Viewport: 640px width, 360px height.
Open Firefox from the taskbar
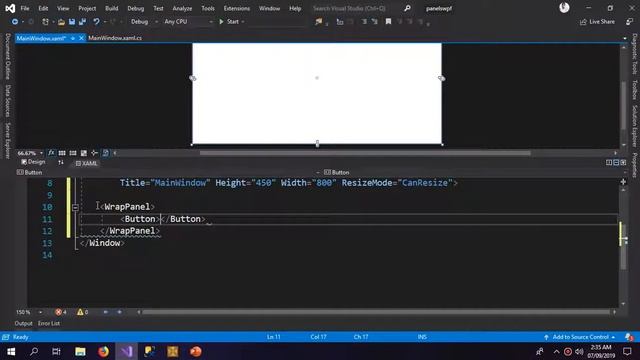point(104,351)
